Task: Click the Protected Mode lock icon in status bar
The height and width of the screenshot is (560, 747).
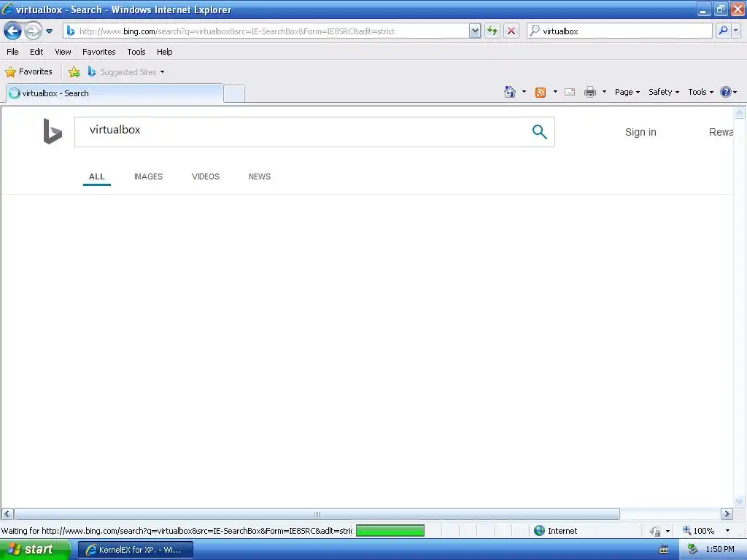Action: point(656,531)
